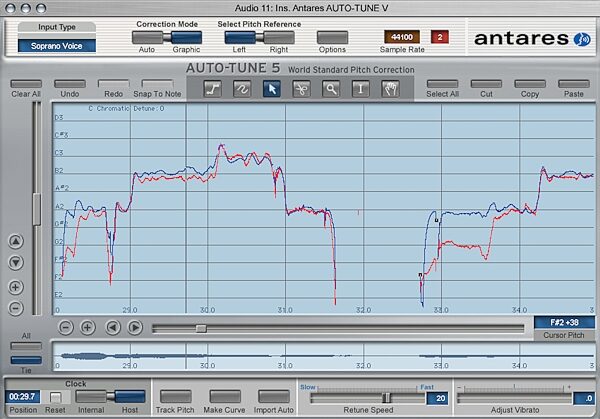Viewport: 600px width, 419px height.
Task: Click the Retune Speed slider handle
Action: pyautogui.click(x=386, y=398)
